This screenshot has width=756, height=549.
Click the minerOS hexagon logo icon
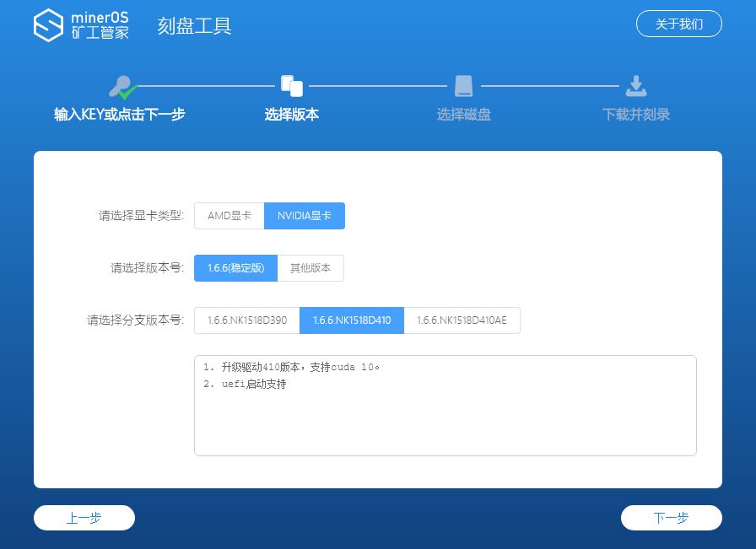click(48, 25)
